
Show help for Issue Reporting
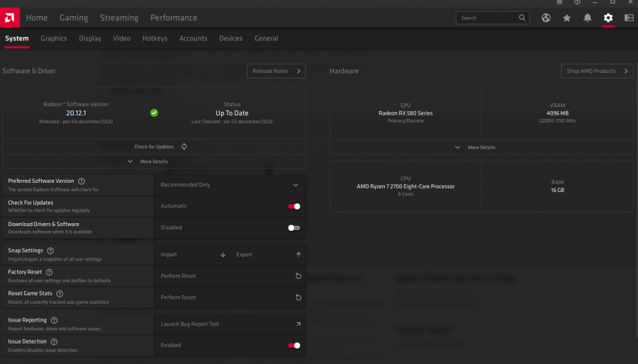(x=54, y=321)
